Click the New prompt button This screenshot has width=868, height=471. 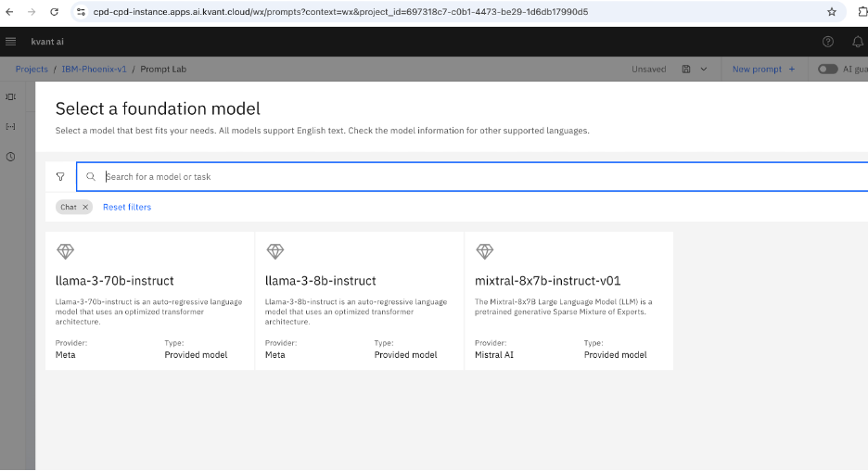tap(763, 70)
